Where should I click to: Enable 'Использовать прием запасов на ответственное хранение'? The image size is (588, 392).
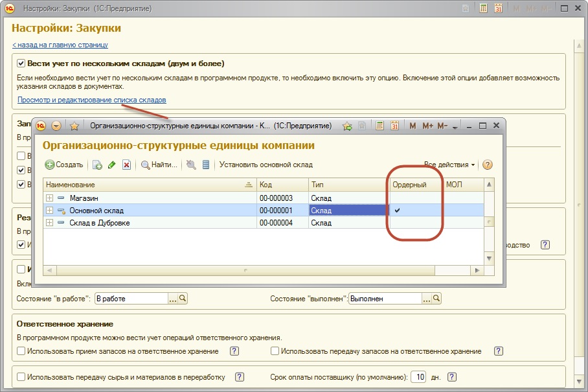(x=21, y=351)
